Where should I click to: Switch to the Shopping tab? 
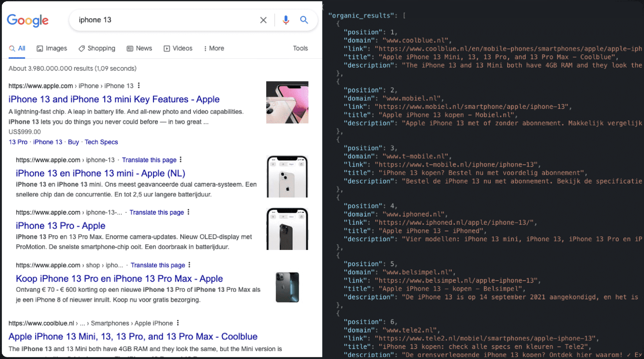click(97, 48)
